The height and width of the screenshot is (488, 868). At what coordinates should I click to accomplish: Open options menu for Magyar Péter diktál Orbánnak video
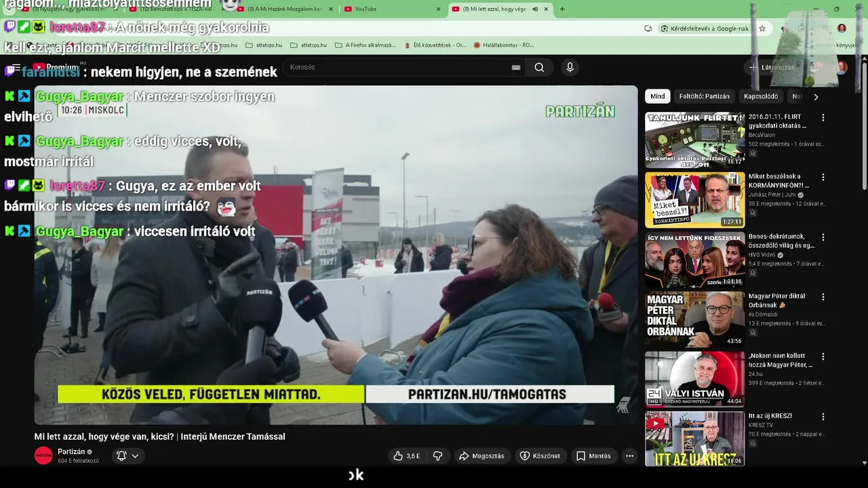823,297
